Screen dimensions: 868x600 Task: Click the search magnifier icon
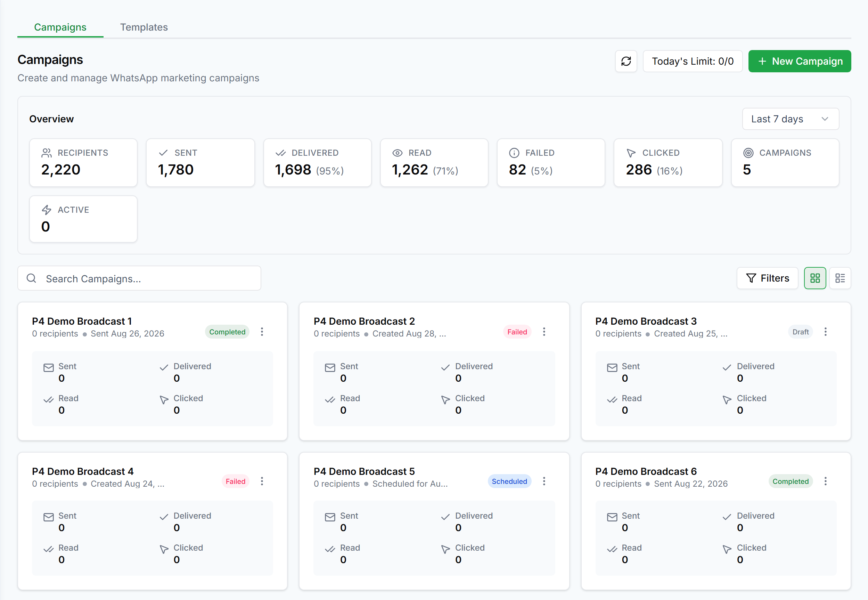(x=32, y=278)
